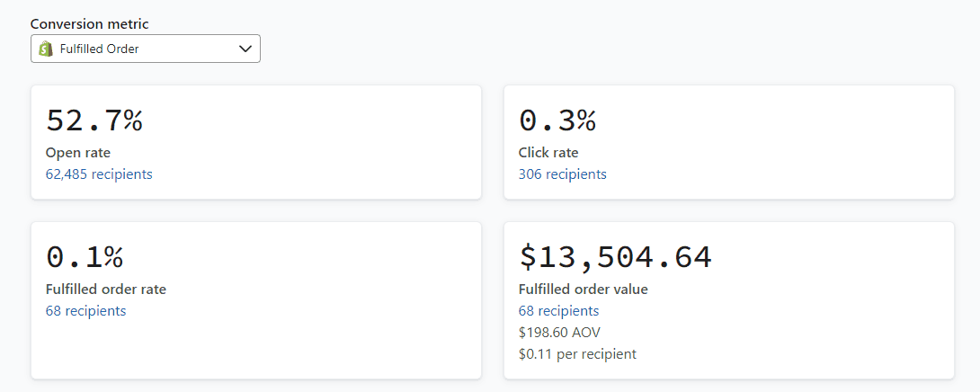The height and width of the screenshot is (392, 980).
Task: Click the Fulfilled order rate label
Action: click(x=106, y=290)
